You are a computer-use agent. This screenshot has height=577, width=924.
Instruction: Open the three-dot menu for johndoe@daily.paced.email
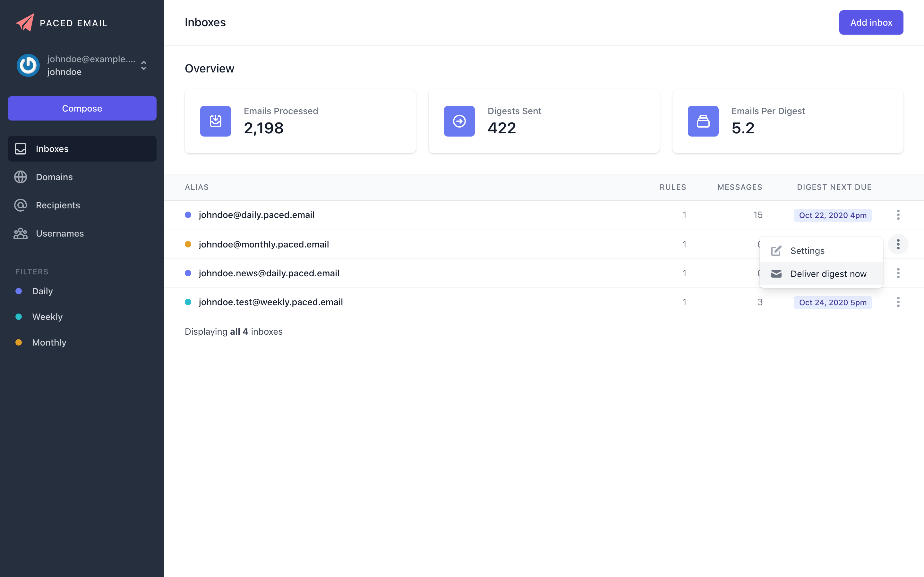pos(898,215)
